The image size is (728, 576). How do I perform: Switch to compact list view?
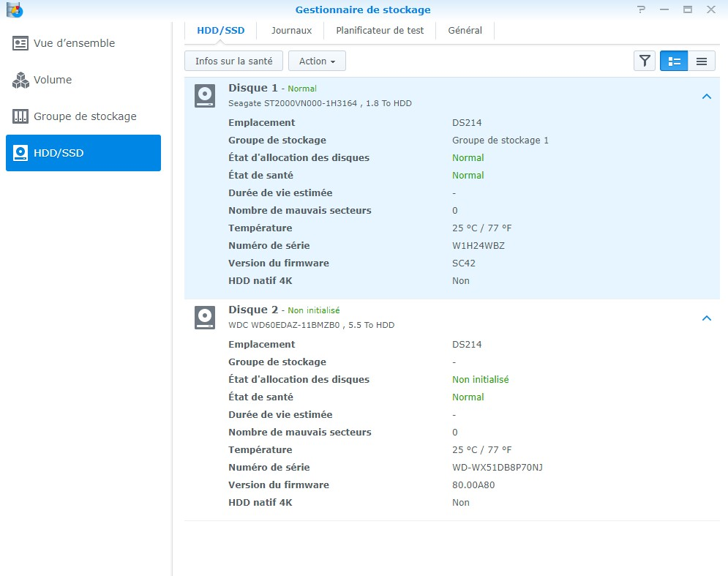701,61
